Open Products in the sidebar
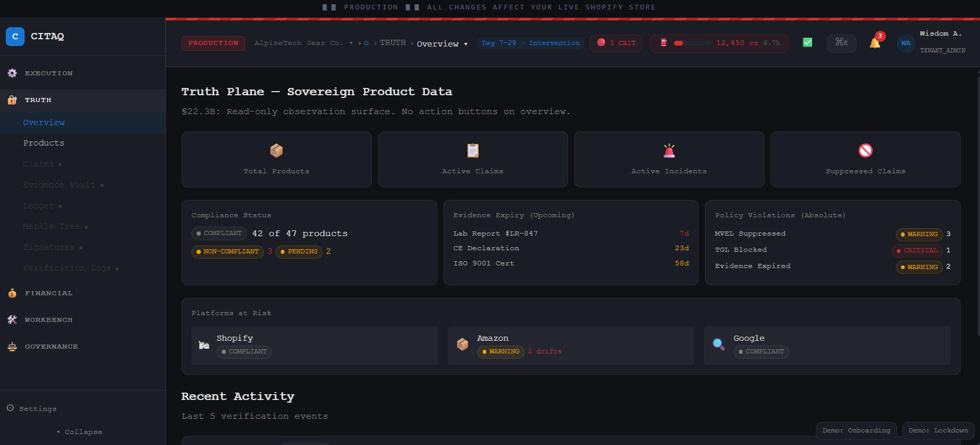This screenshot has width=980, height=445. [x=83, y=143]
